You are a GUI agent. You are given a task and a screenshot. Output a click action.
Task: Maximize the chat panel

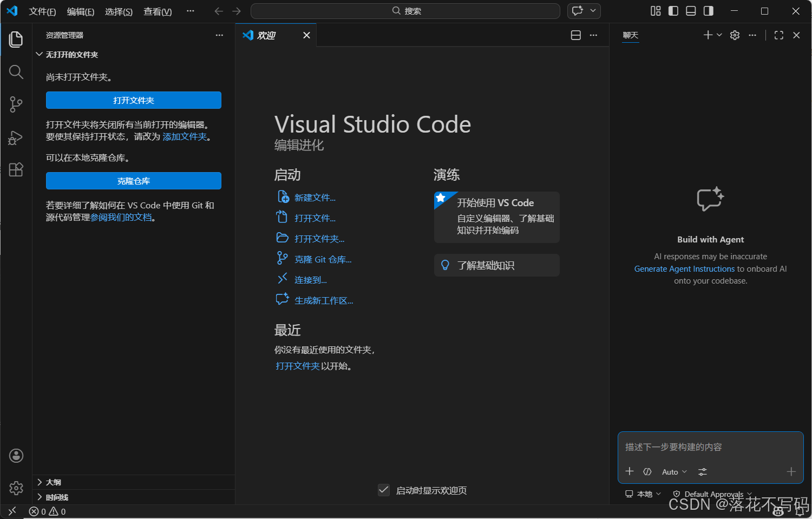[x=779, y=35]
